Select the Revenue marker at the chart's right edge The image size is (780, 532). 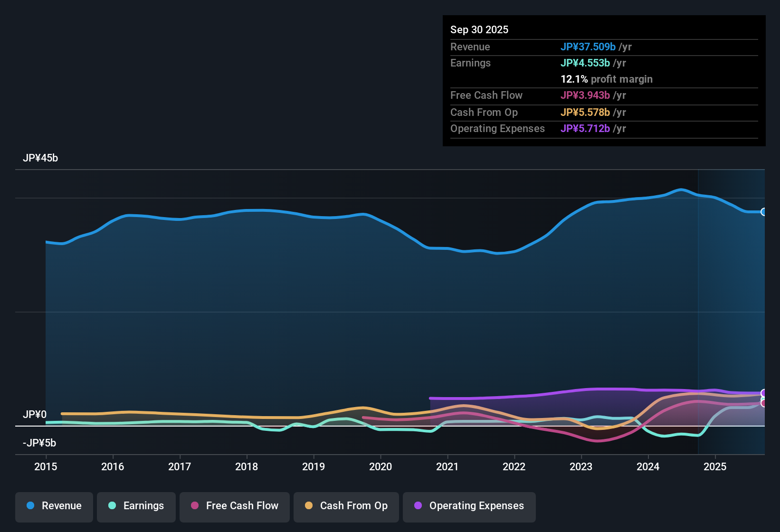[763, 212]
